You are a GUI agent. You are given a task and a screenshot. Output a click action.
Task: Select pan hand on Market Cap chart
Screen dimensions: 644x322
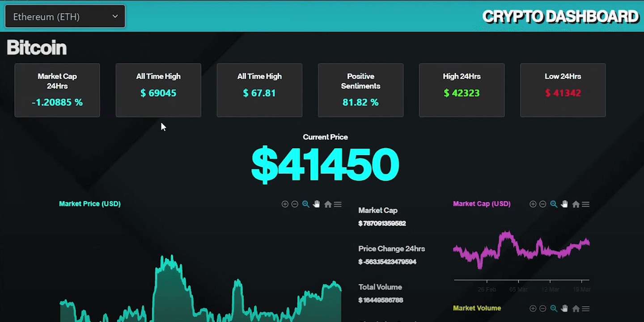(564, 204)
